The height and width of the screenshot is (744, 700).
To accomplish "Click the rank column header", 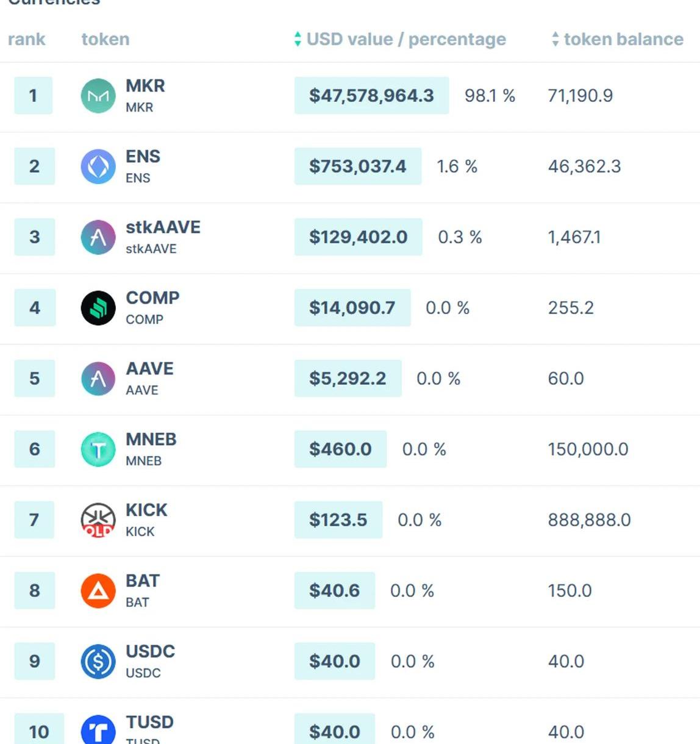I will click(x=27, y=40).
